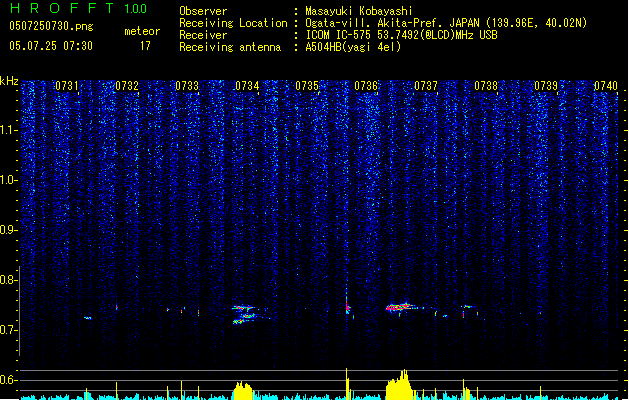Click the 0.7 kHz axis label

(9, 330)
